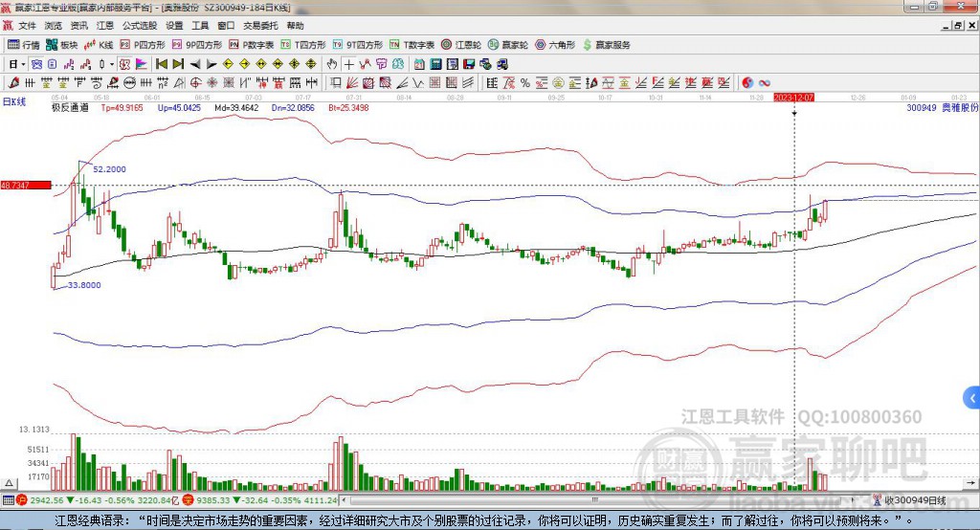
Task: Click the infinity loop icon
Action: pos(764,82)
